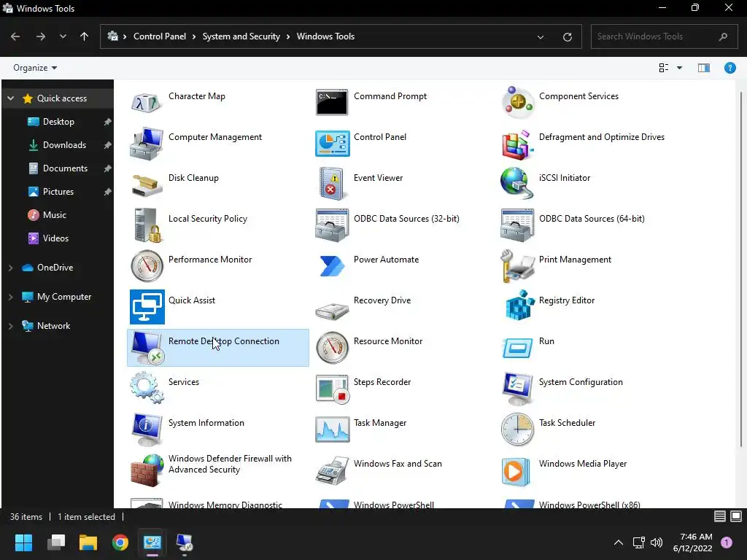Show hidden system tray icons chevron
The image size is (747, 560).
[618, 542]
